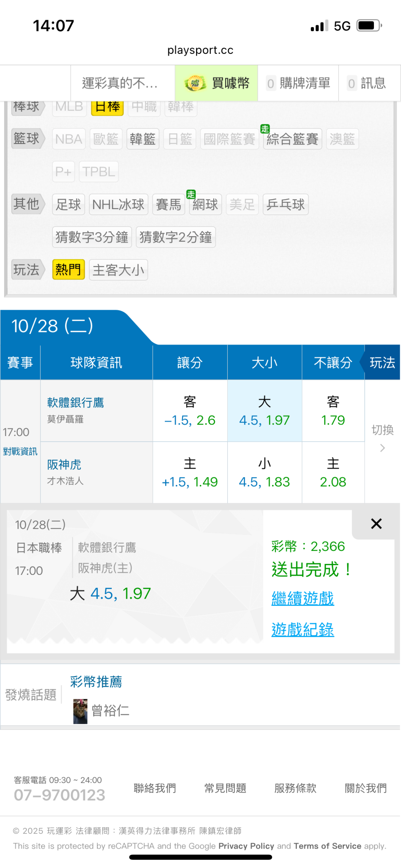Pick 大 4.5, 1.97 odds cell
This screenshot has height=868, width=401.
[264, 411]
